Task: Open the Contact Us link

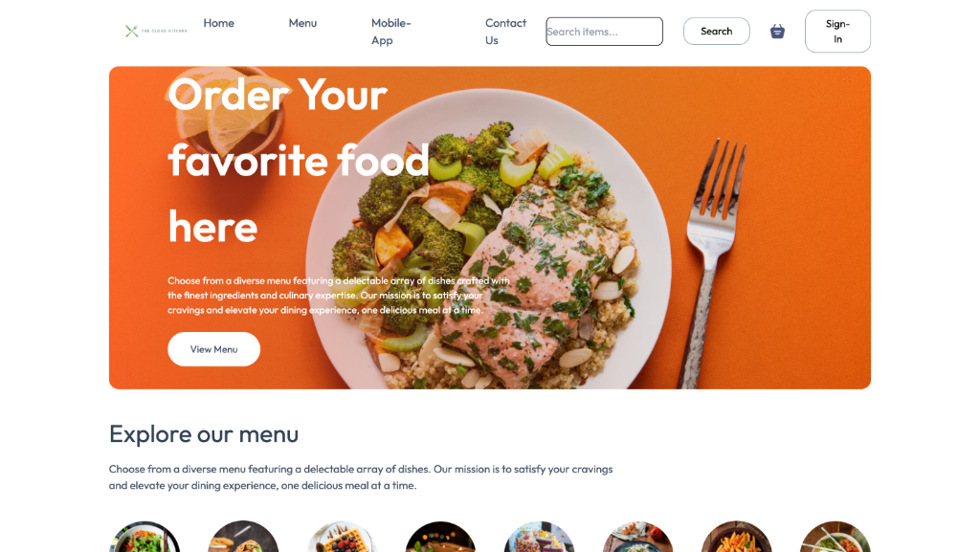Action: click(505, 32)
